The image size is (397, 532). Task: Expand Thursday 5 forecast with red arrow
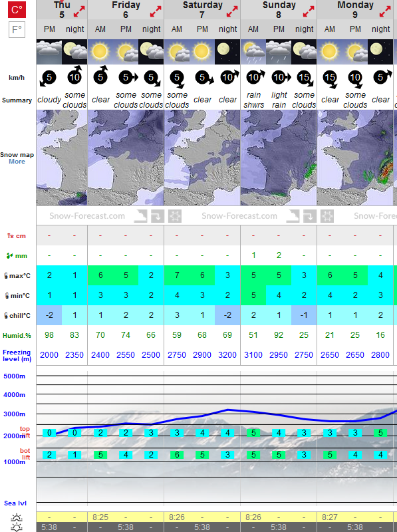click(79, 11)
